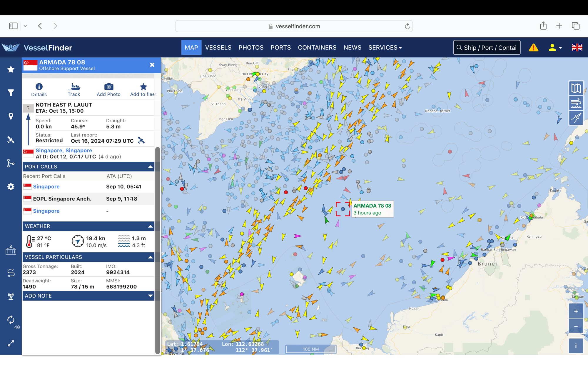This screenshot has width=588, height=382.
Task: Open the vessel Track icon
Action: pyautogui.click(x=74, y=87)
